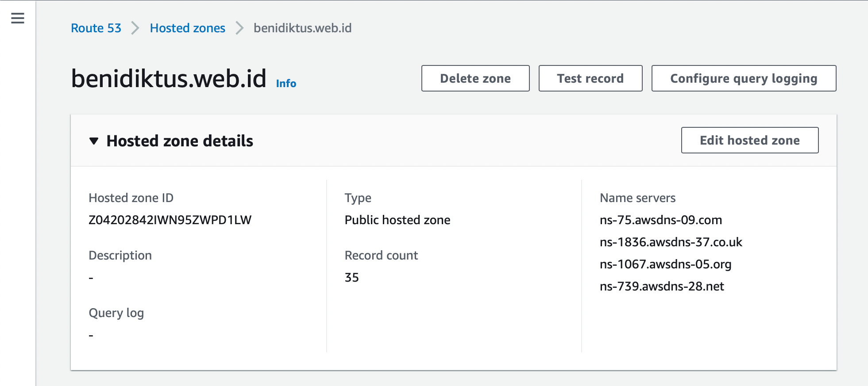
Task: Select Configure query logging
Action: 744,78
